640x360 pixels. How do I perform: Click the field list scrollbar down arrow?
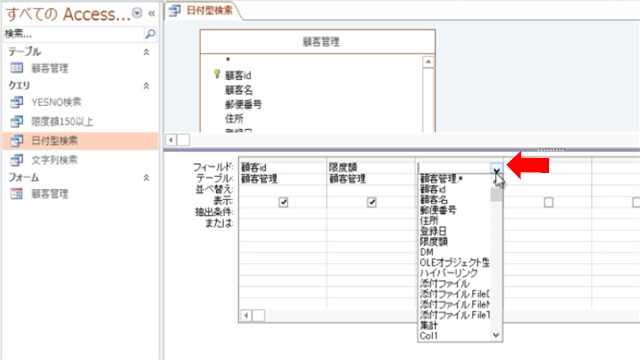coord(496,335)
